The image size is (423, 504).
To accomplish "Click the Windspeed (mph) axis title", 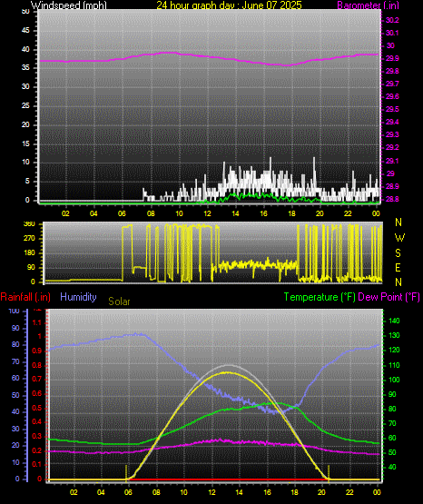I will [69, 5].
